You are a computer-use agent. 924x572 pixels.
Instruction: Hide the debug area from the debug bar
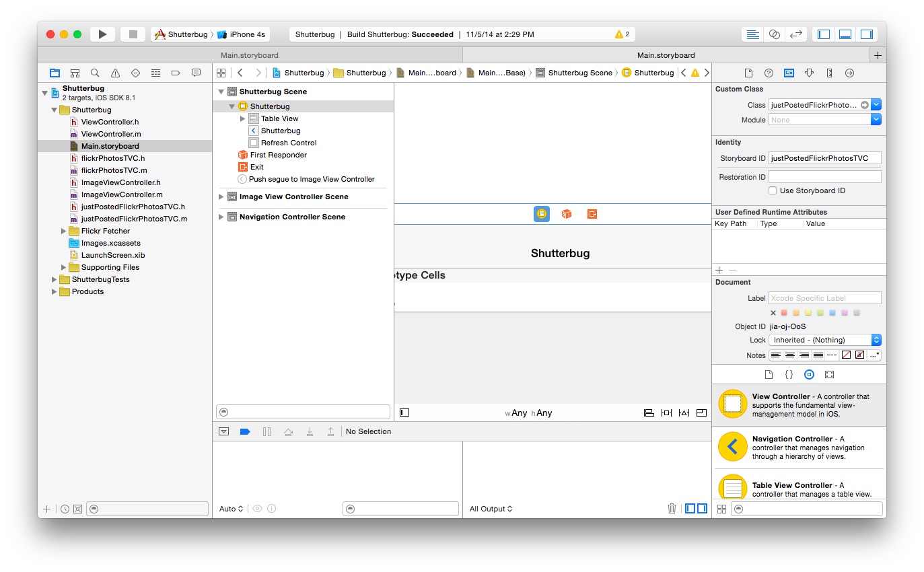(x=224, y=431)
